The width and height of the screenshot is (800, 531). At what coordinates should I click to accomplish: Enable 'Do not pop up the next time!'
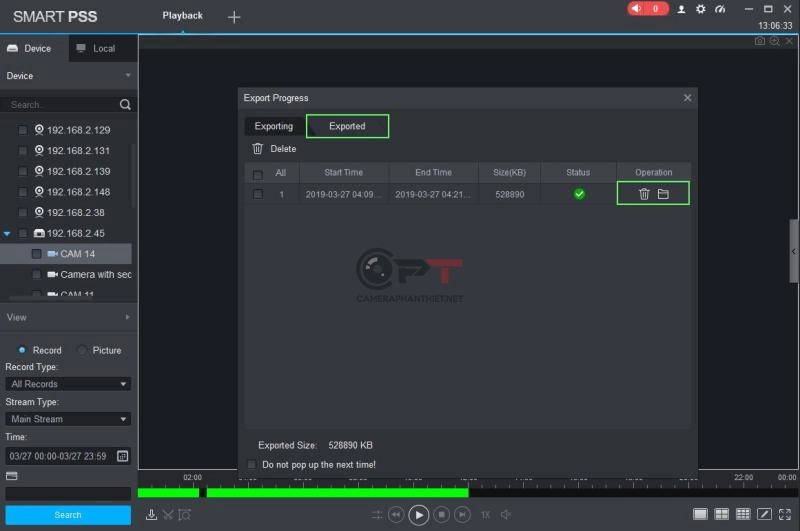[x=252, y=465]
